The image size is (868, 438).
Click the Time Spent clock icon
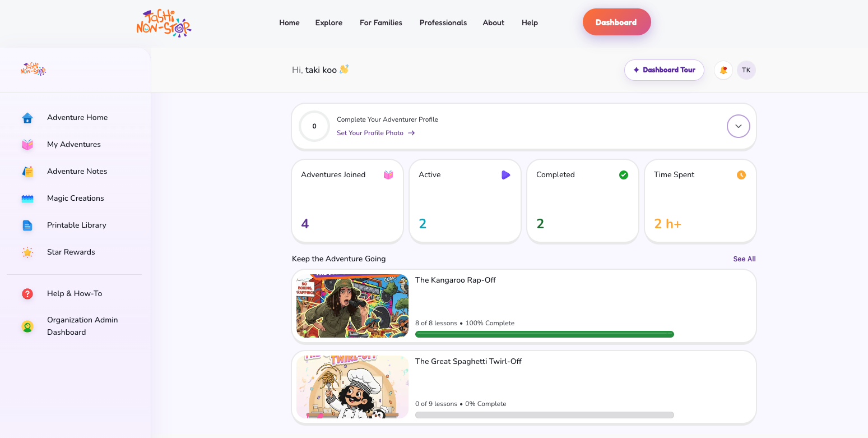(x=741, y=175)
